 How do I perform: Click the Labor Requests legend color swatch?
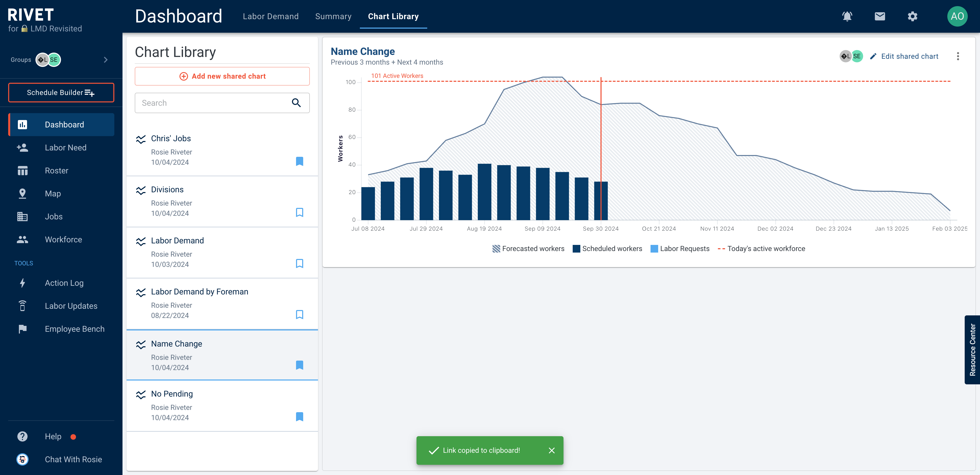654,249
